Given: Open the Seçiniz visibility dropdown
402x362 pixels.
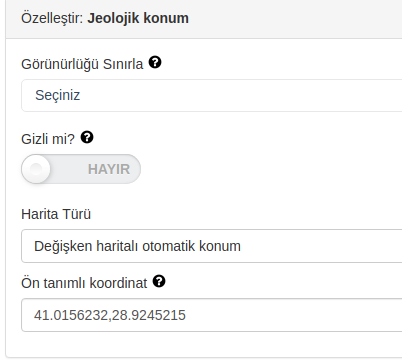Looking at the screenshot, I should click(212, 95).
